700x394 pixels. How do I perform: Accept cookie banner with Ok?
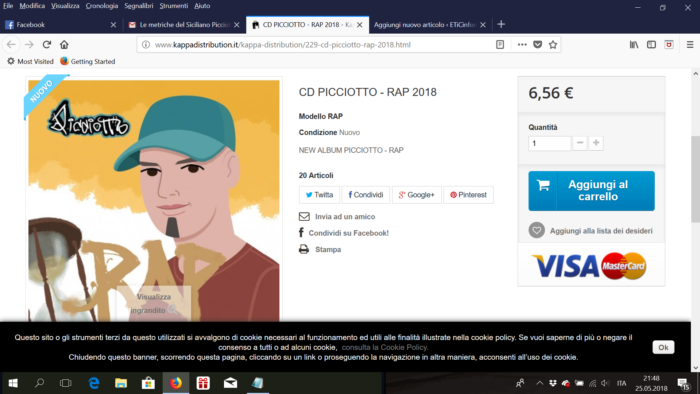[x=663, y=347]
